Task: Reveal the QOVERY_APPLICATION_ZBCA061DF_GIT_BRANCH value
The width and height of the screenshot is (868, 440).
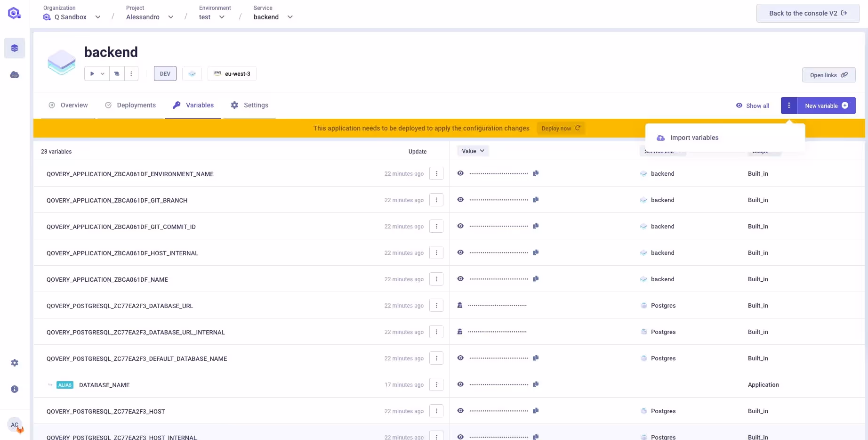Action: click(x=460, y=199)
